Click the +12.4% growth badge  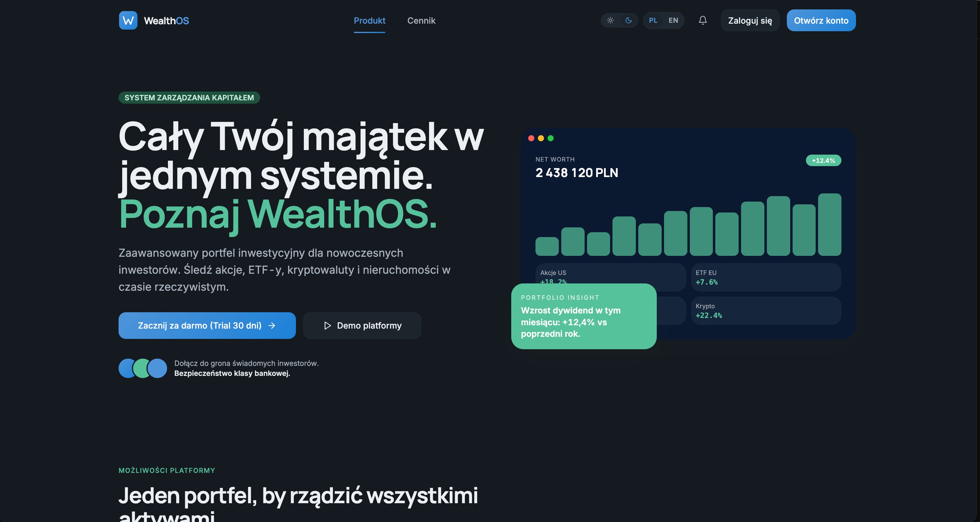point(823,160)
